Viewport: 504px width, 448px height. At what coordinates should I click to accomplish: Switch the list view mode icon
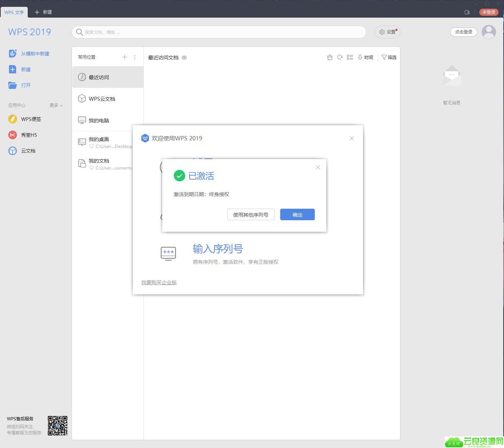point(350,57)
